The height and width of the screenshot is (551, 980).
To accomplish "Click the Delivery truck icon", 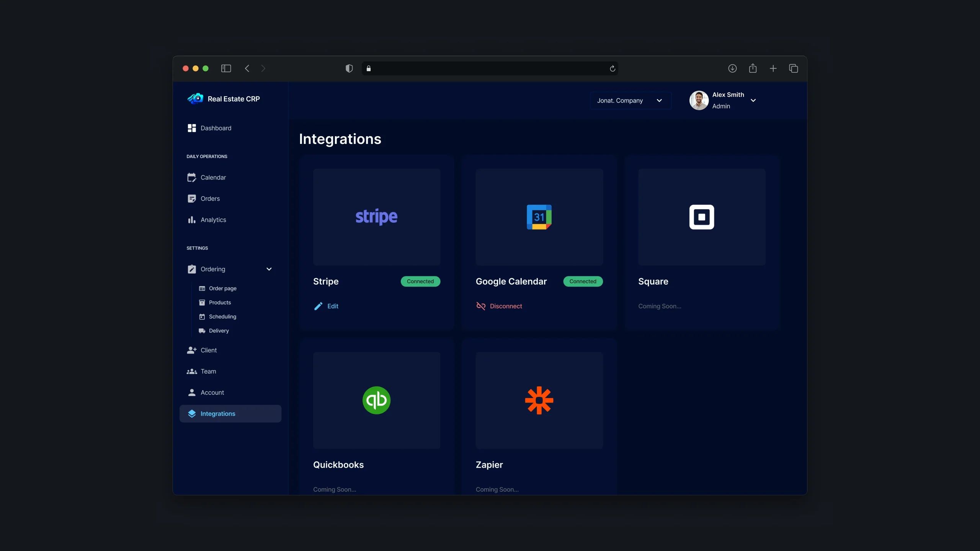I will point(202,331).
